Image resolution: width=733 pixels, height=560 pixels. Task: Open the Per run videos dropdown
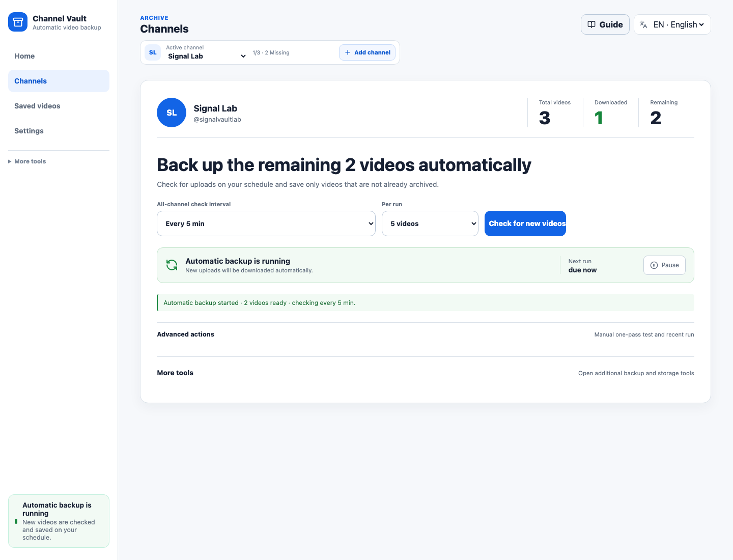pyautogui.click(x=430, y=223)
